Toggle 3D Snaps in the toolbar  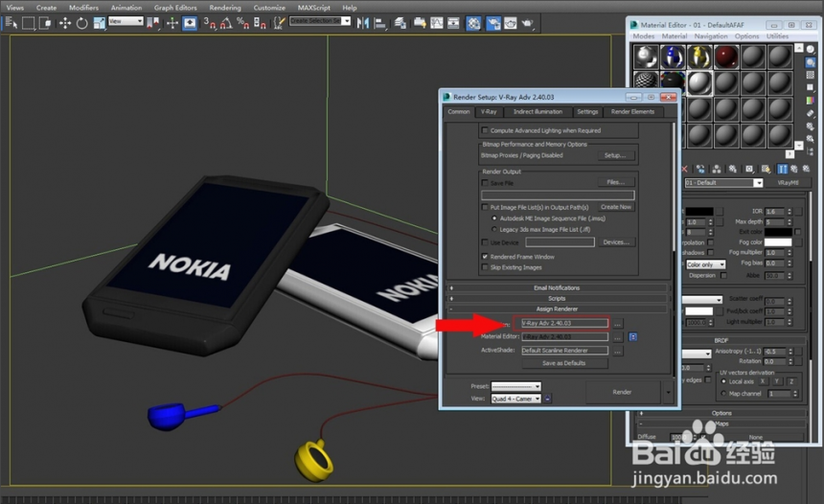(x=209, y=23)
